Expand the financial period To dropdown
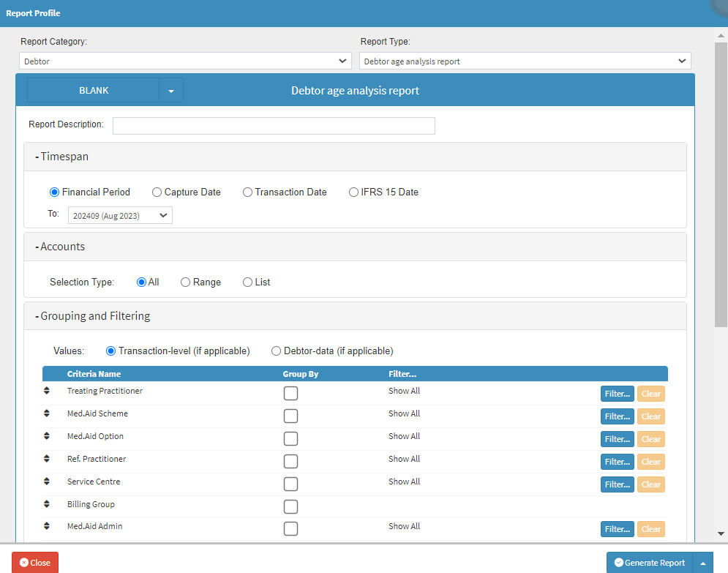Screen dimensions: 728x573 point(120,215)
